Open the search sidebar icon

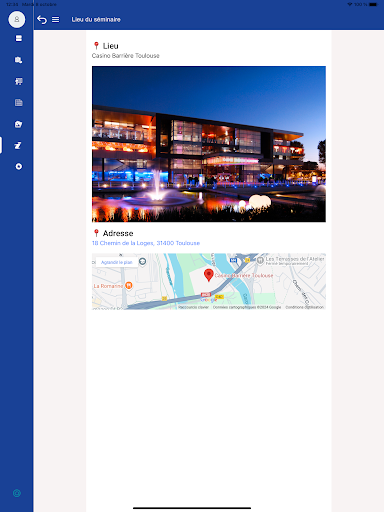19,60
